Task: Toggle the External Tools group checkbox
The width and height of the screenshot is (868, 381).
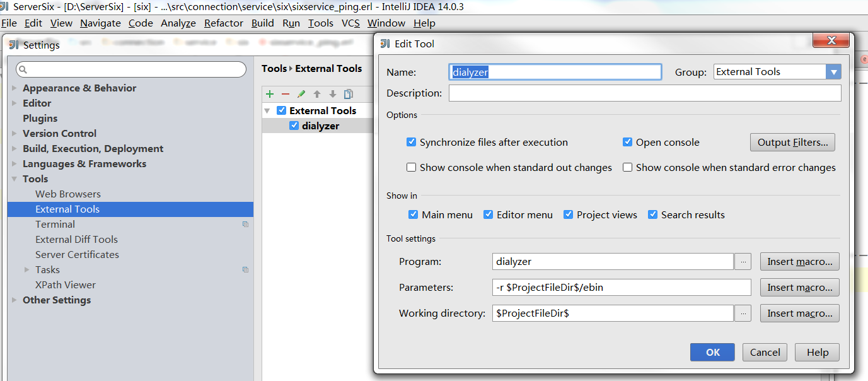Action: point(282,110)
